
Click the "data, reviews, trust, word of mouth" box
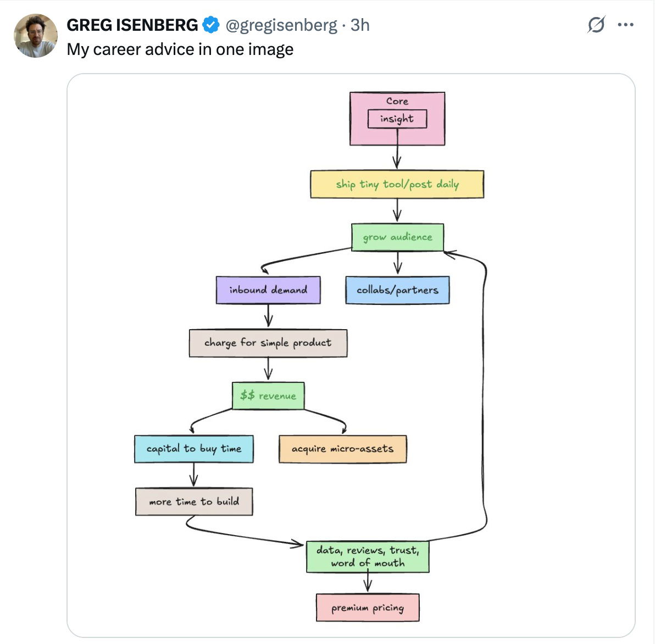[x=368, y=557]
